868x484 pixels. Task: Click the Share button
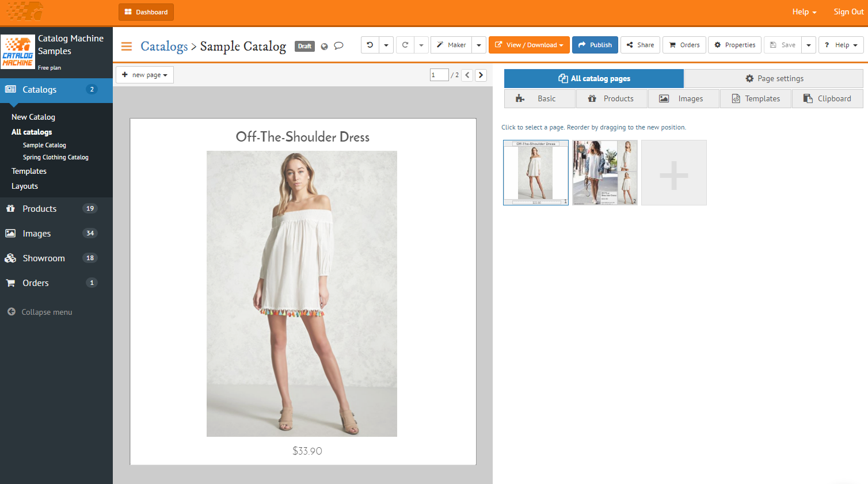pyautogui.click(x=640, y=45)
